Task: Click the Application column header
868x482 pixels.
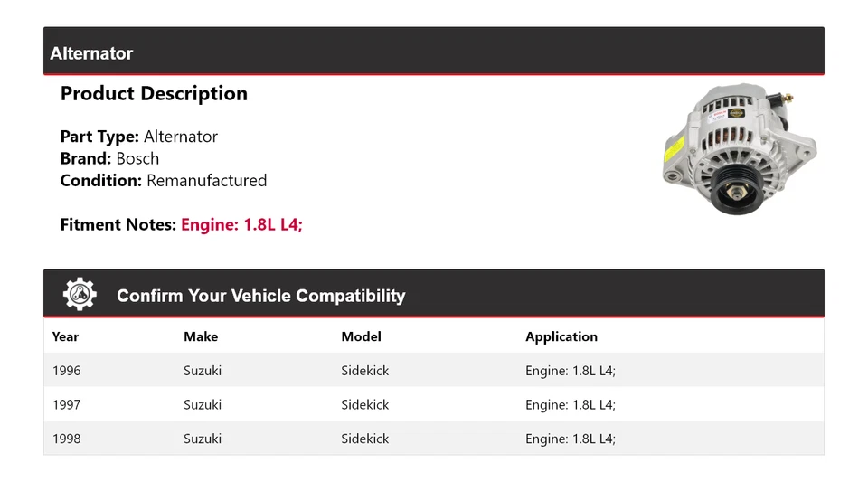Action: tap(561, 336)
